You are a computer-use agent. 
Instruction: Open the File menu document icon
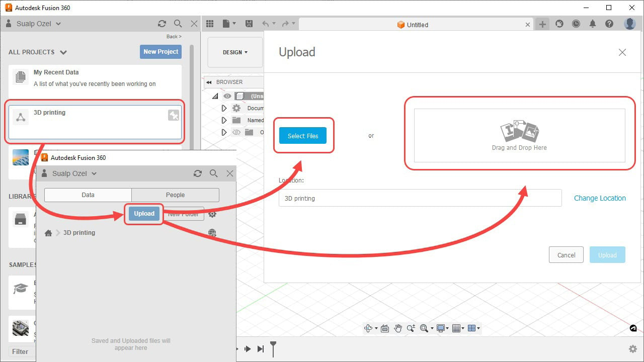227,24
